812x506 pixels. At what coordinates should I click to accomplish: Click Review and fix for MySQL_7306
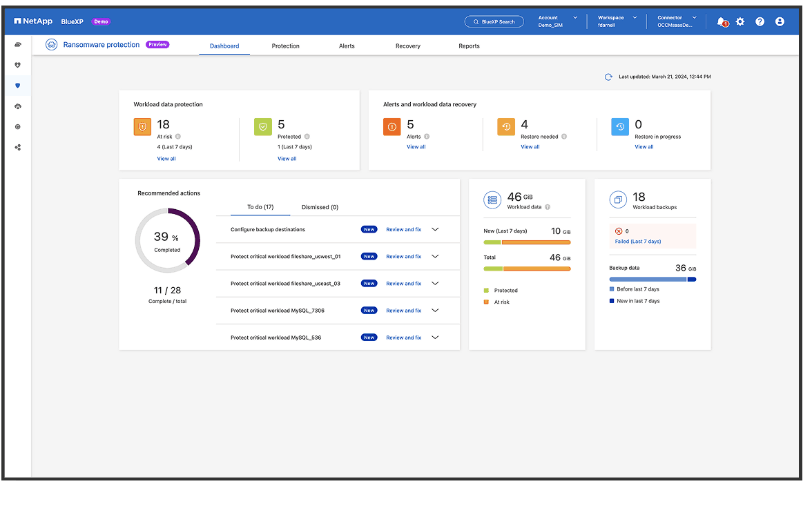[404, 311]
